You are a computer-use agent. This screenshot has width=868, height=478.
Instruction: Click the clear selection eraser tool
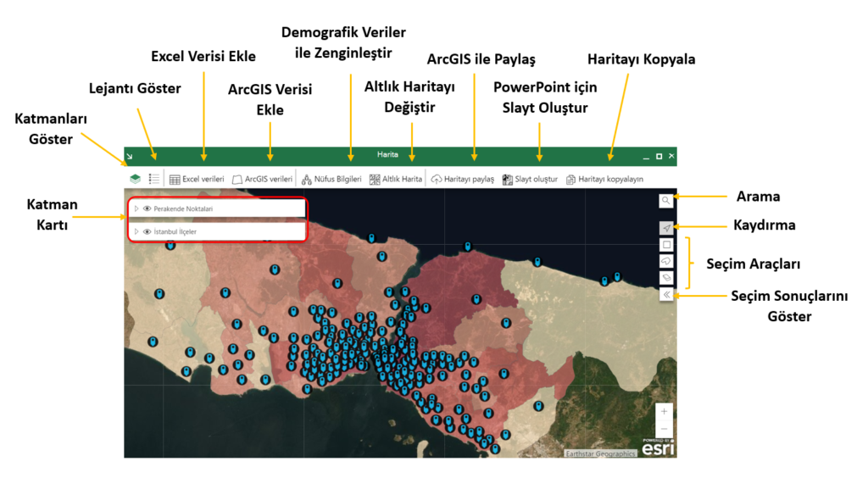[x=666, y=278]
